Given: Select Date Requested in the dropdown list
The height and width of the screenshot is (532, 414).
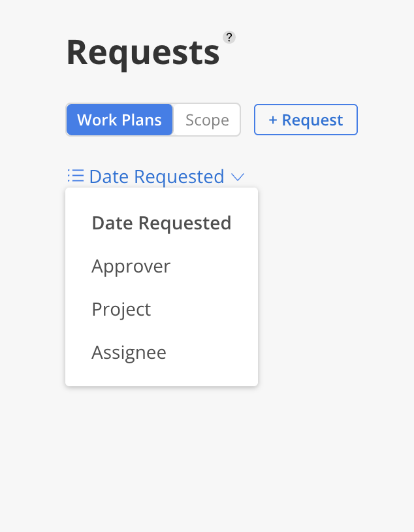Looking at the screenshot, I should tap(161, 224).
